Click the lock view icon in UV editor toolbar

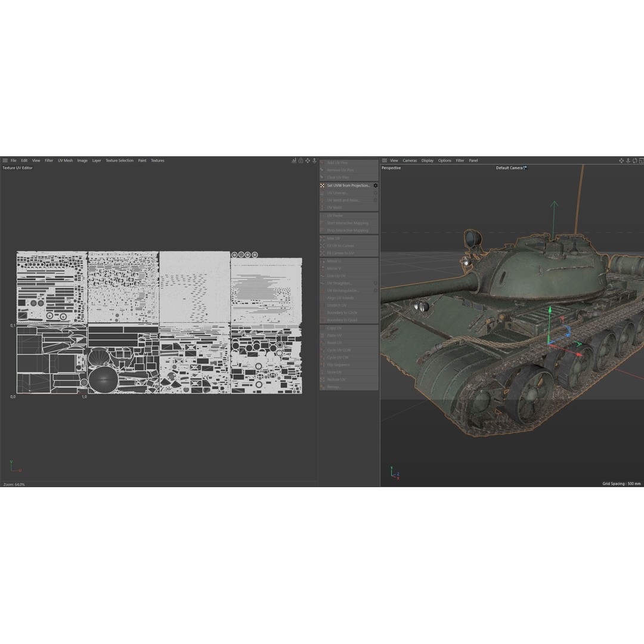pyautogui.click(x=301, y=160)
